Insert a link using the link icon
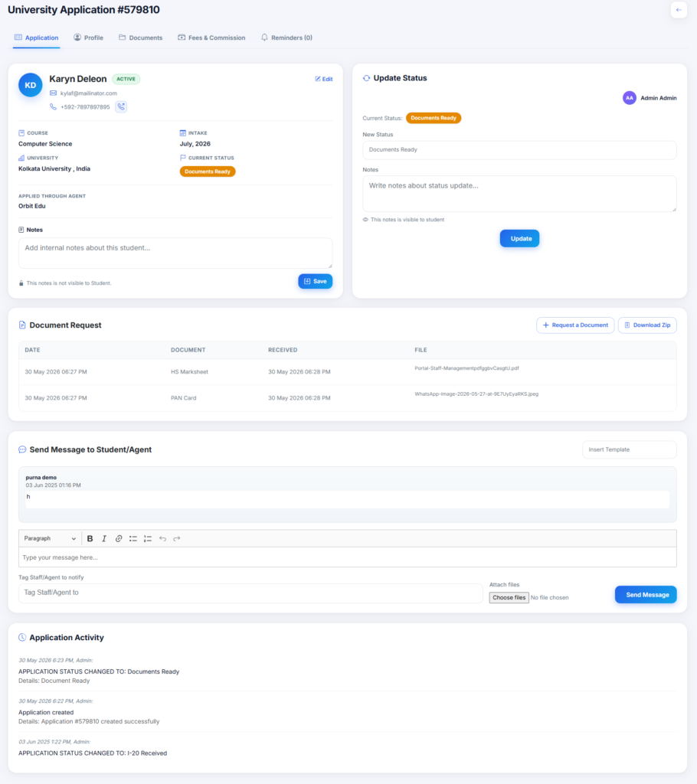Screen dimensions: 697x784 (119, 538)
